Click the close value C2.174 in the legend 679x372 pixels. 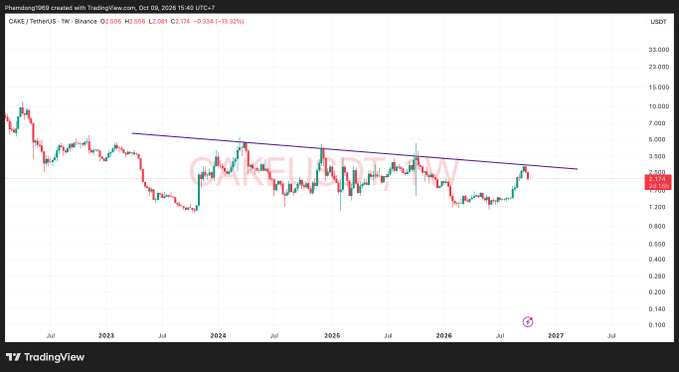pos(180,21)
